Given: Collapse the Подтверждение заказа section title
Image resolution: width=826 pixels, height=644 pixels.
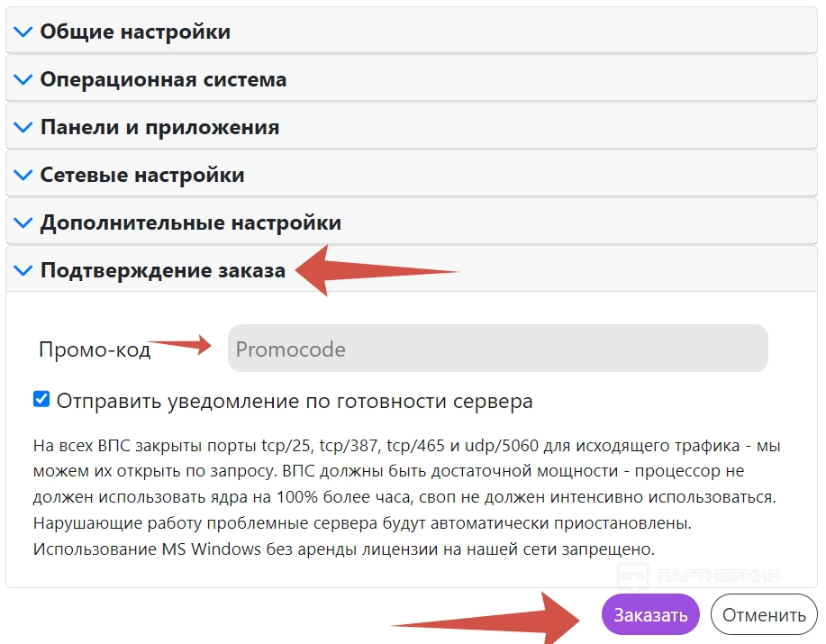Looking at the screenshot, I should [x=163, y=270].
